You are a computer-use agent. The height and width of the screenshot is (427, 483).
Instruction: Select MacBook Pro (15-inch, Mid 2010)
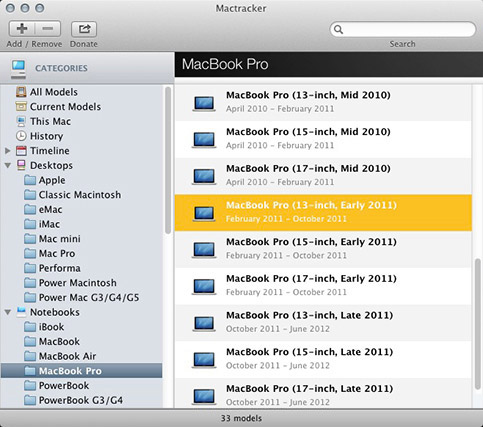[323, 139]
